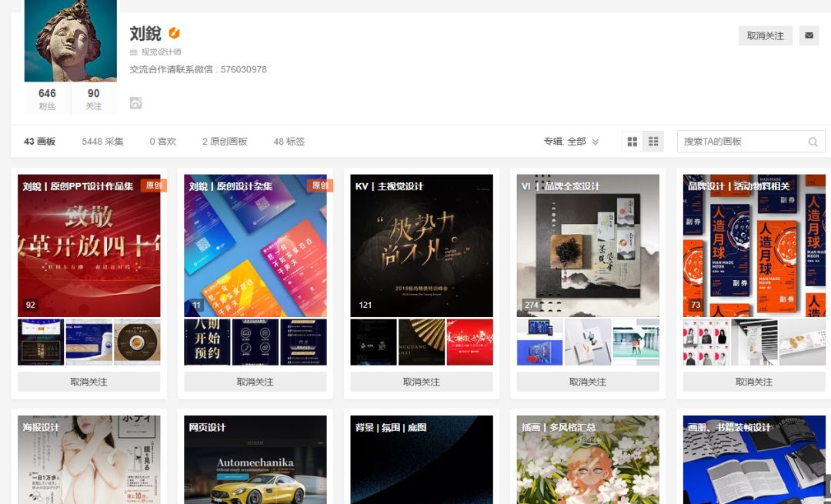The height and width of the screenshot is (504, 831).
Task: Select the 43 画板 tab
Action: [40, 142]
